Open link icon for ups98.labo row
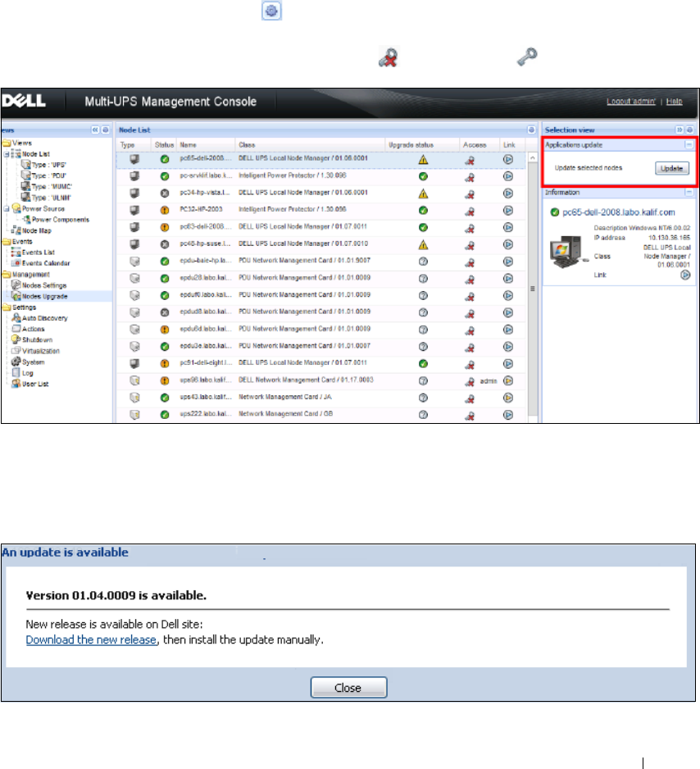The height and width of the screenshot is (769, 700). point(508,380)
